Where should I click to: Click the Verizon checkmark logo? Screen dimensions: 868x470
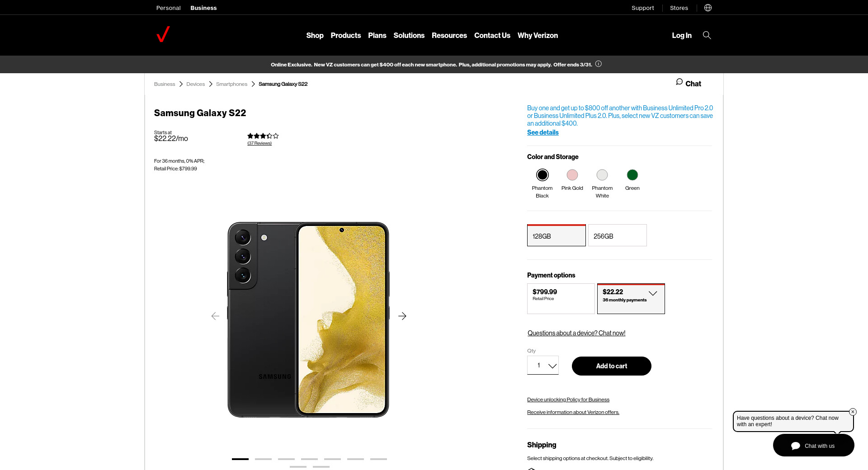(x=163, y=34)
